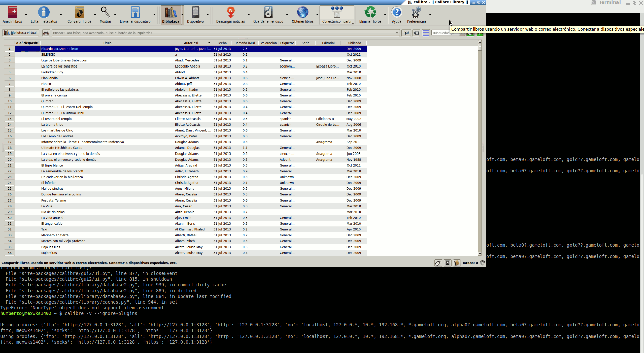Click the Terminal window title

pos(609,2)
